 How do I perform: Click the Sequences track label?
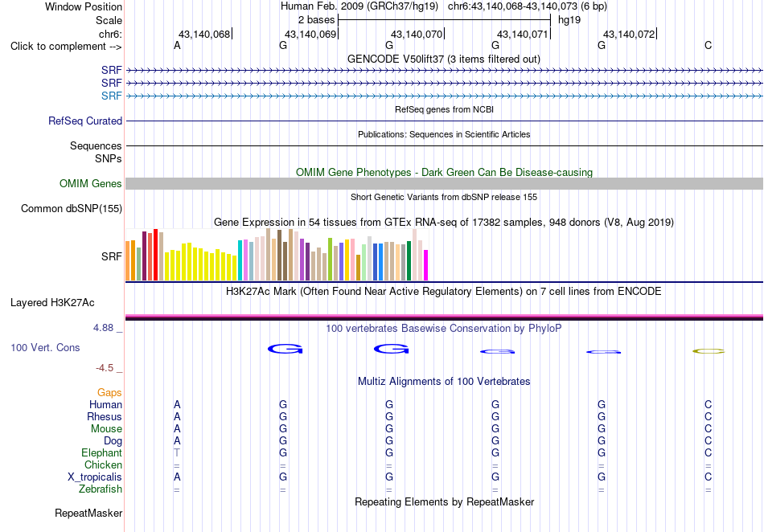[96, 145]
